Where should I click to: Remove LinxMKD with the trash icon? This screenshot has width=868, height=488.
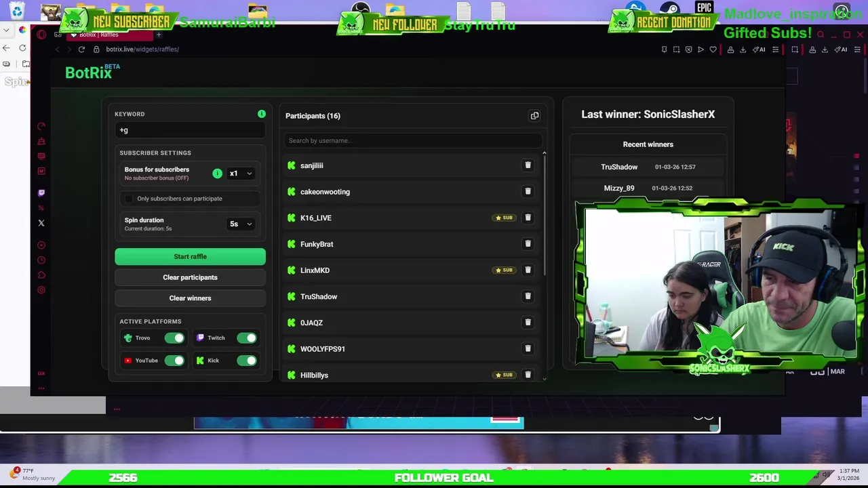click(x=528, y=270)
